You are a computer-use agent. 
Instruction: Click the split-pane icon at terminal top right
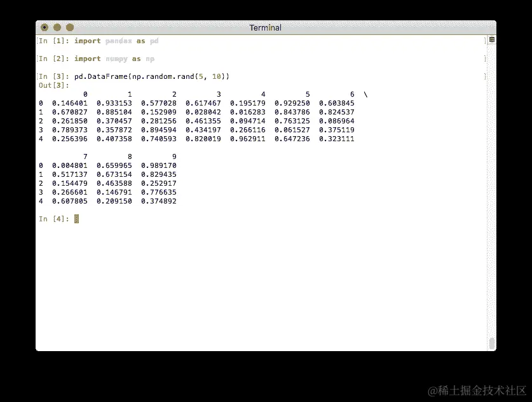[x=492, y=39]
